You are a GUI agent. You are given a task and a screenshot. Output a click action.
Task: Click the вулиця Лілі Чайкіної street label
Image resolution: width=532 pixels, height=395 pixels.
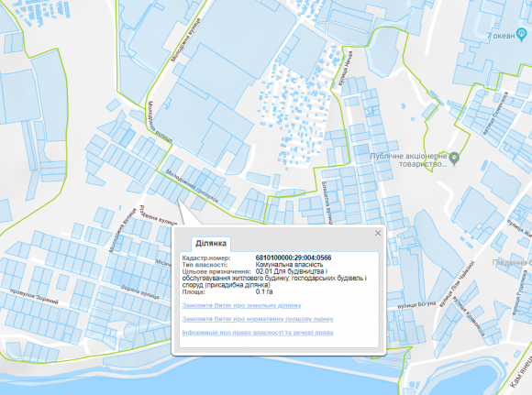point(456,284)
